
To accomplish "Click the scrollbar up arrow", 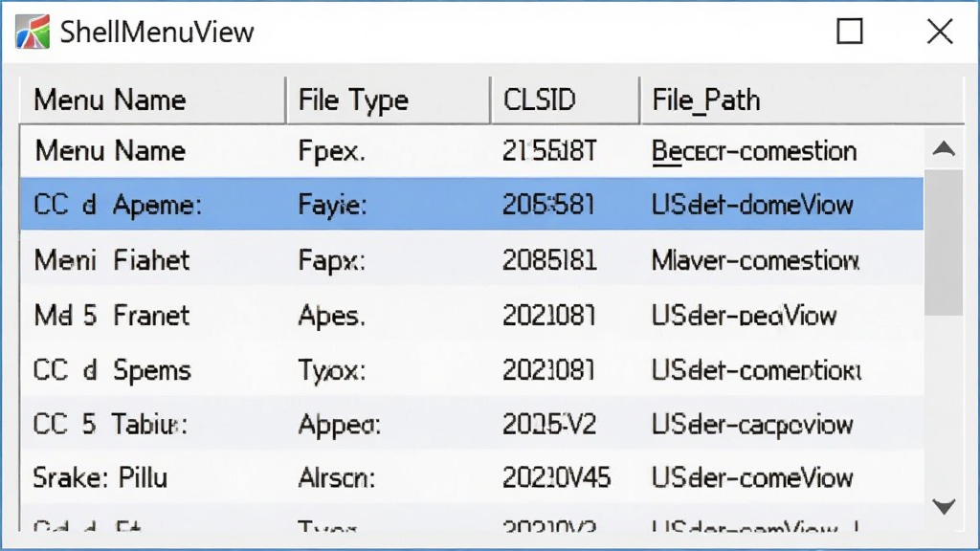I will pyautogui.click(x=944, y=148).
